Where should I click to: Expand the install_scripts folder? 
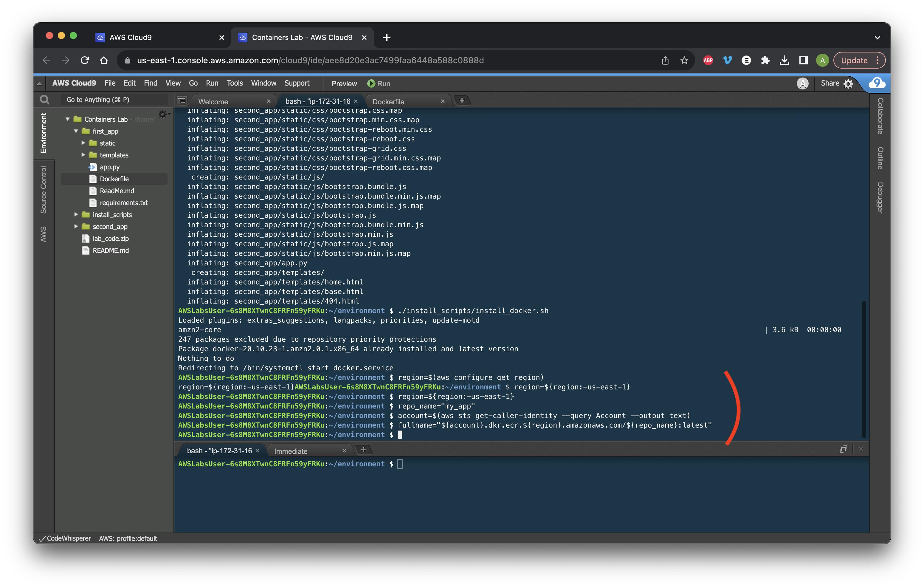(x=76, y=215)
